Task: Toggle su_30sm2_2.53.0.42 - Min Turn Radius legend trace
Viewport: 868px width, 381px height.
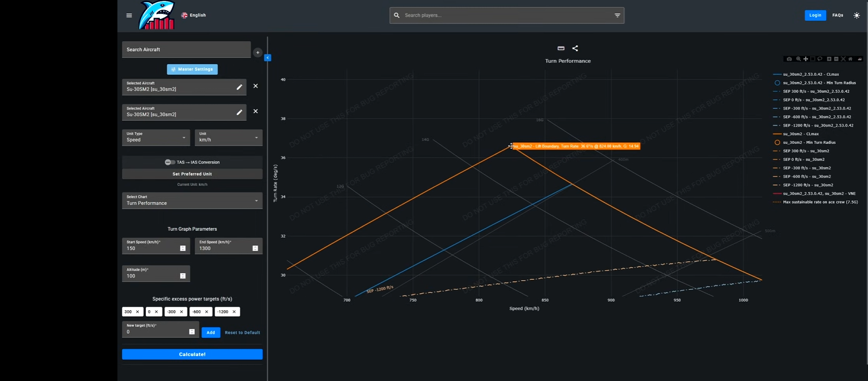Action: 814,83
